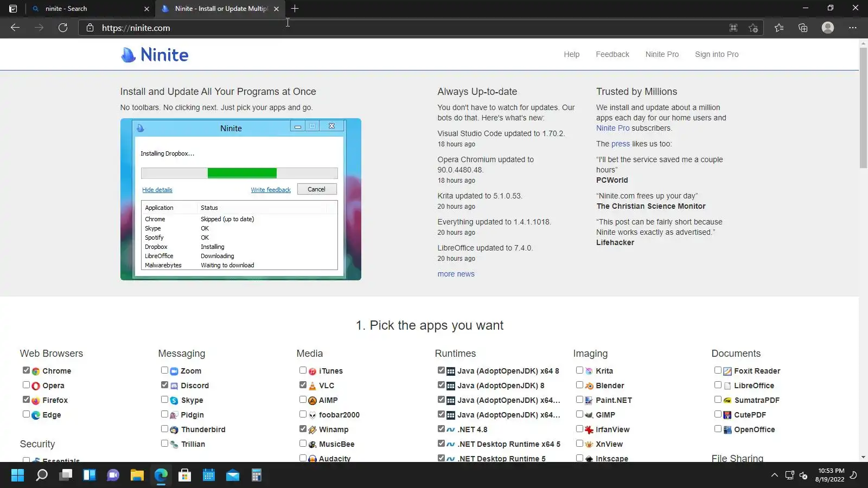The width and height of the screenshot is (868, 488).
Task: Open Edge Settings and more menu
Action: point(853,28)
